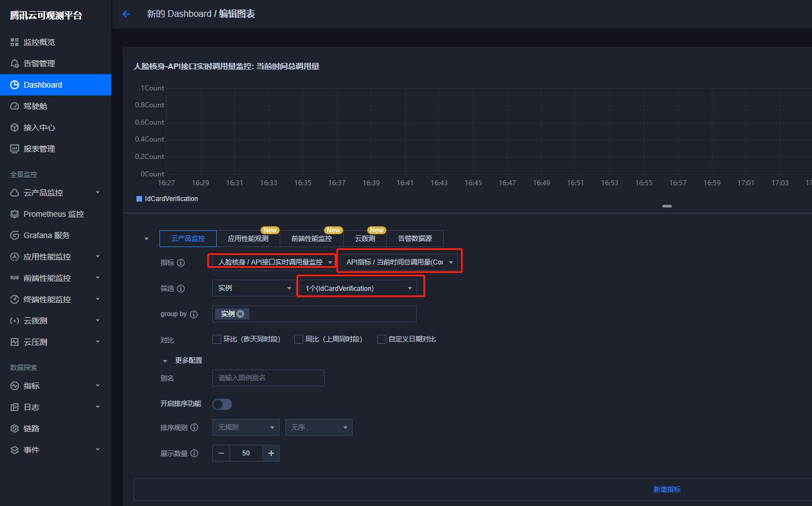Image resolution: width=812 pixels, height=506 pixels.
Task: Click the 接入中心 cube icon
Action: (15, 127)
